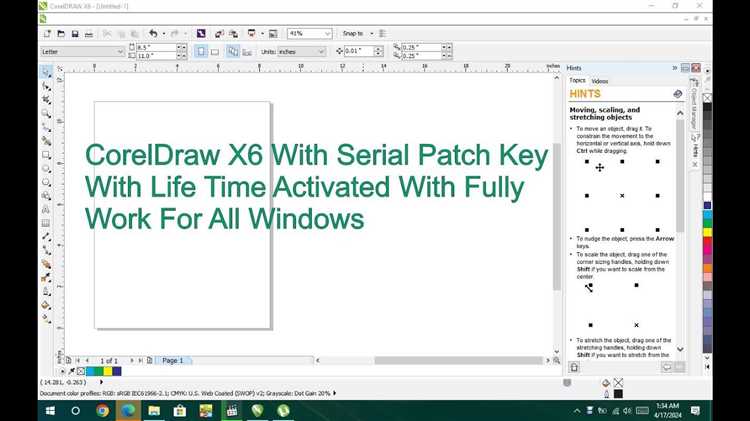Expand the Hints docker chevron

(x=675, y=68)
